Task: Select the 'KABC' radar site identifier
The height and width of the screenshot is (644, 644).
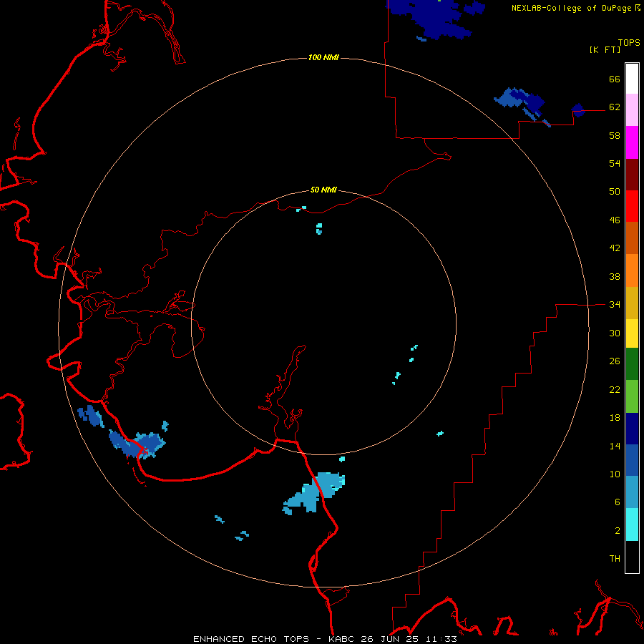Action: [x=343, y=639]
